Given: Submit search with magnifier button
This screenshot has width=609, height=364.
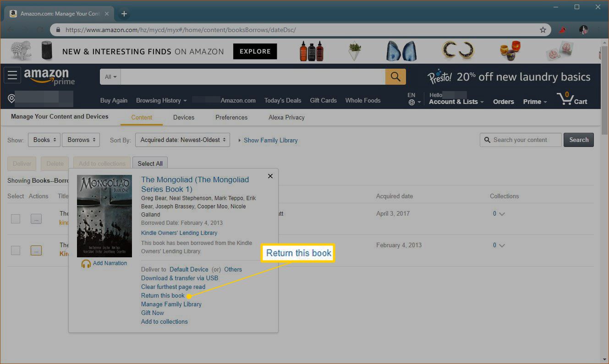Looking at the screenshot, I should pyautogui.click(x=395, y=77).
